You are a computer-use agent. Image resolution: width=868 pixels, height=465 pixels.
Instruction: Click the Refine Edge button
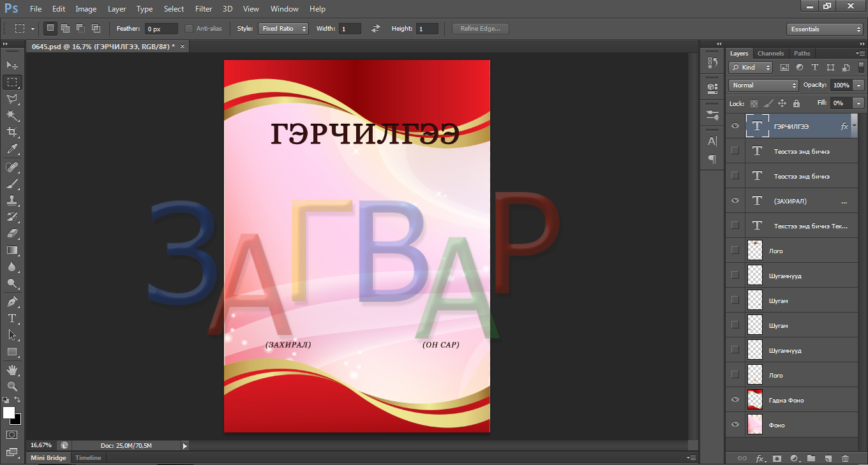point(481,29)
